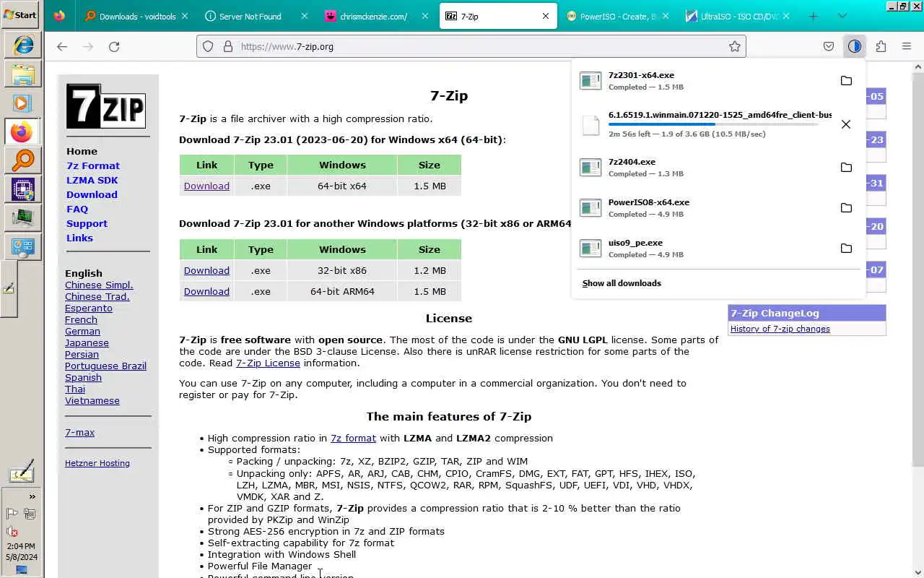Click the download progress bar of winmain file
924x578 pixels.
pos(712,124)
